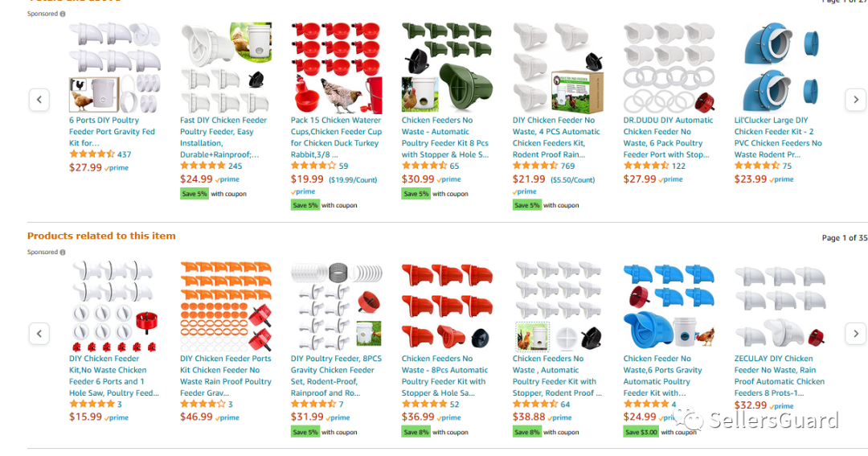The height and width of the screenshot is (456, 868).
Task: Click Save 5% coupon on Fast DIY feeder
Action: coord(194,194)
